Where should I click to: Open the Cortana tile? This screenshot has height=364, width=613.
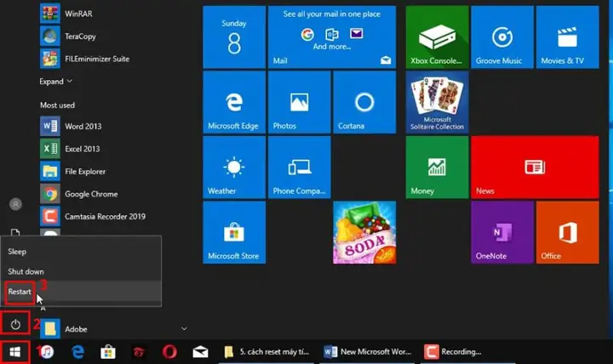coord(364,102)
